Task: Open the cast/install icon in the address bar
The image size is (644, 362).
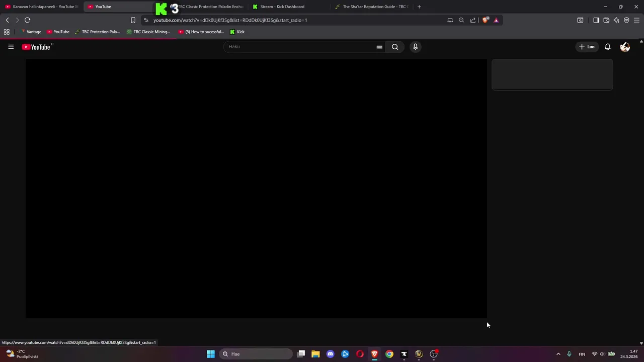Action: pyautogui.click(x=450, y=20)
